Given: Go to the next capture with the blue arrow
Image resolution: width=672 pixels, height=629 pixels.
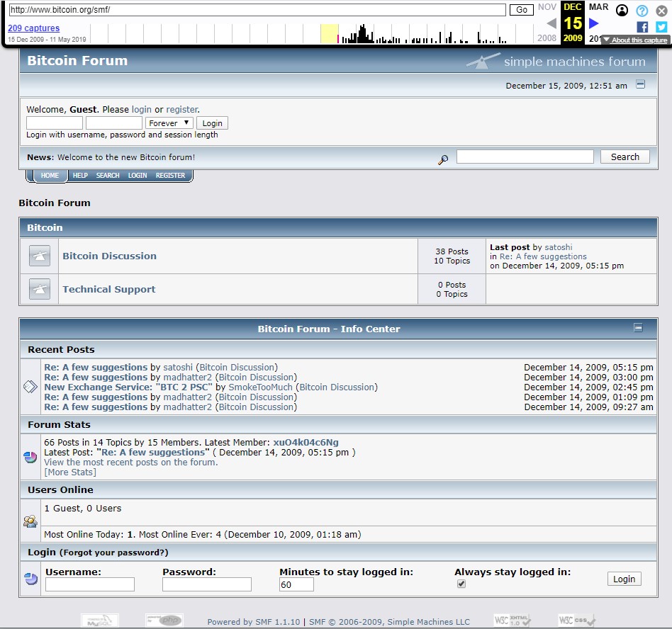Looking at the screenshot, I should [x=593, y=23].
